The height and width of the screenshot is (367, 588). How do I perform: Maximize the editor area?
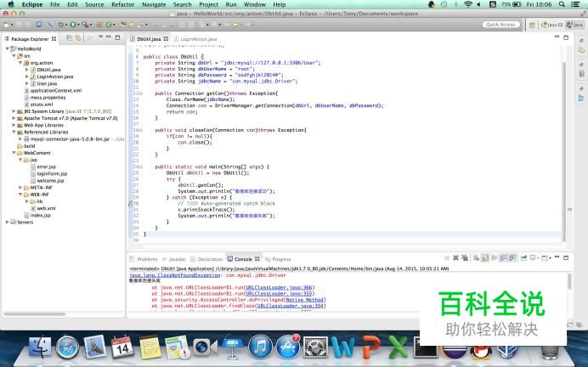pyautogui.click(x=566, y=37)
